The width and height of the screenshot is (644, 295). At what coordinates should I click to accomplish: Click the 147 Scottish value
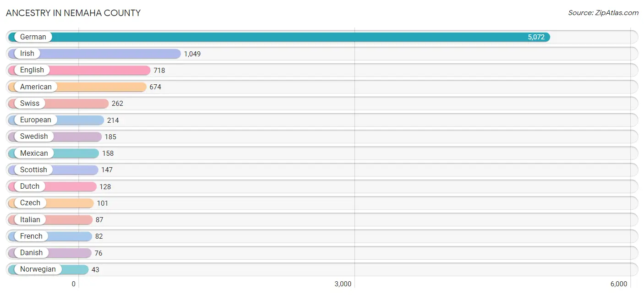pyautogui.click(x=107, y=170)
